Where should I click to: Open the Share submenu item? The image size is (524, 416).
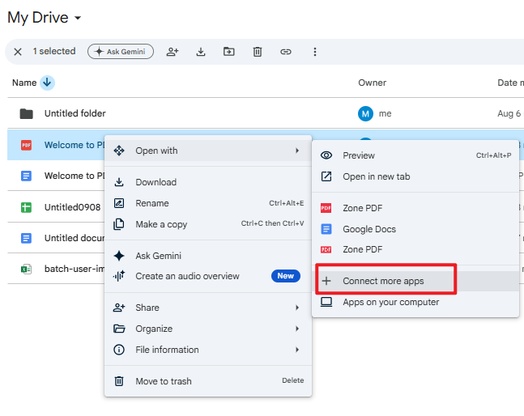pos(208,308)
